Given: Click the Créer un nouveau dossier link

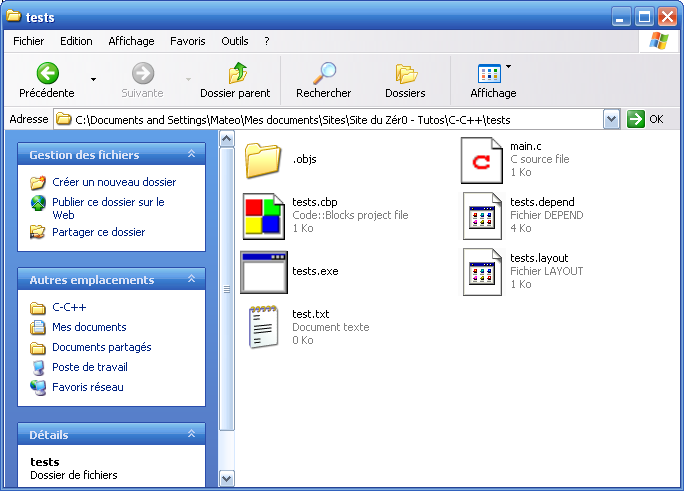Looking at the screenshot, I should pyautogui.click(x=114, y=182).
